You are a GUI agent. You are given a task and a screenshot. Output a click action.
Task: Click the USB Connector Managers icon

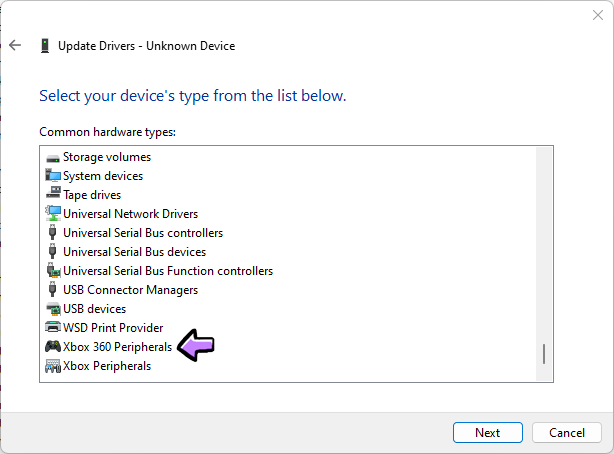tap(53, 290)
